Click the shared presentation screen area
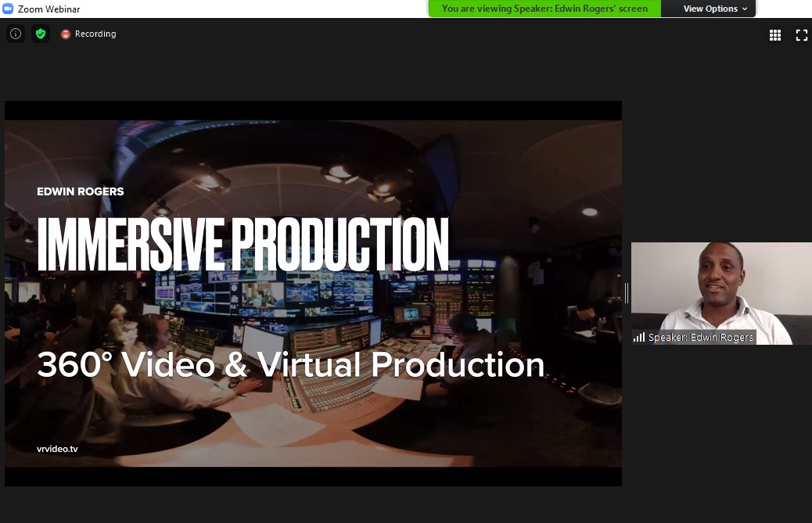Screen dimensions: 812x523 pyautogui.click(x=313, y=292)
